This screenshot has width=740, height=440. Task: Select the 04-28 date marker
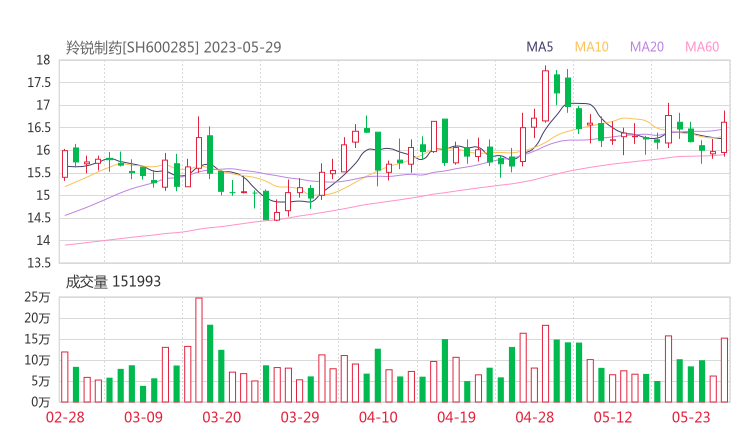[535, 417]
